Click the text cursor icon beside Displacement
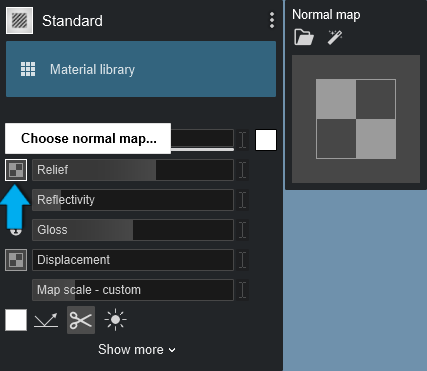 point(243,260)
